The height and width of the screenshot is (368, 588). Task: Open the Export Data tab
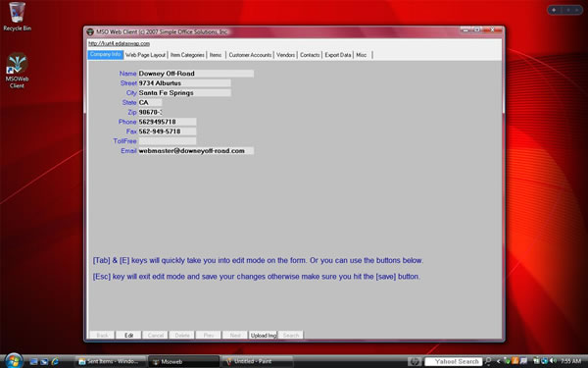[x=338, y=55]
